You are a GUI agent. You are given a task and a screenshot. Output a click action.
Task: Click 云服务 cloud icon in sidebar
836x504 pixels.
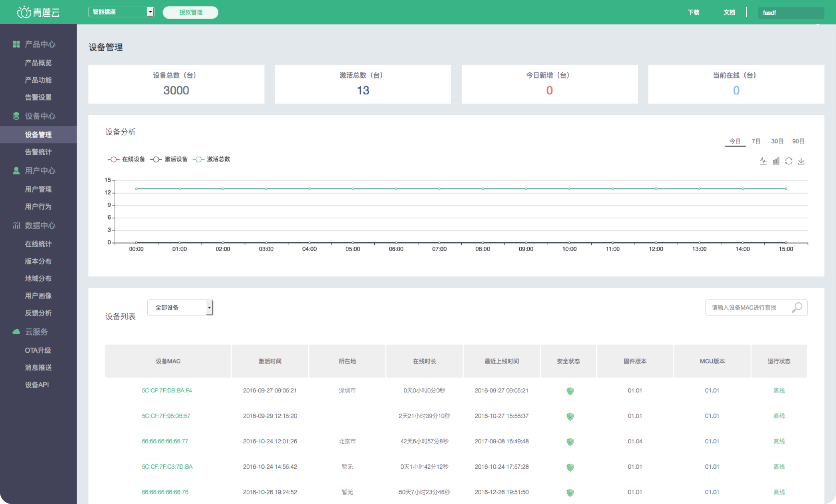(x=16, y=332)
